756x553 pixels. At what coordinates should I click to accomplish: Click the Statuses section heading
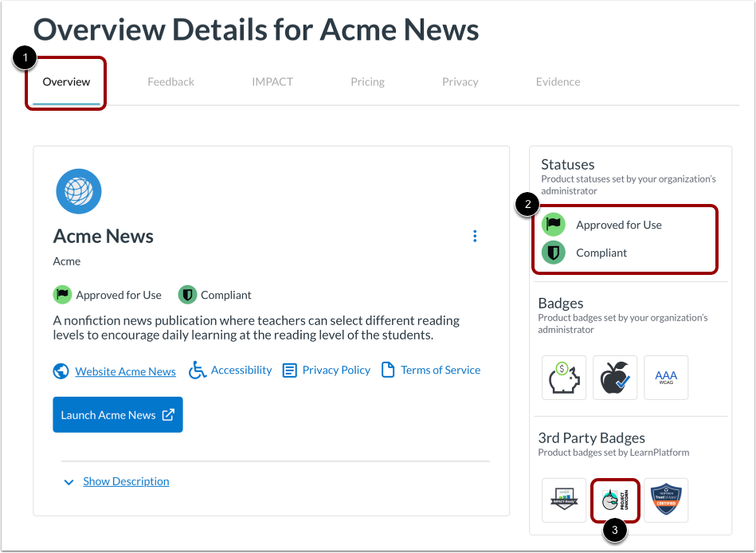point(567,164)
